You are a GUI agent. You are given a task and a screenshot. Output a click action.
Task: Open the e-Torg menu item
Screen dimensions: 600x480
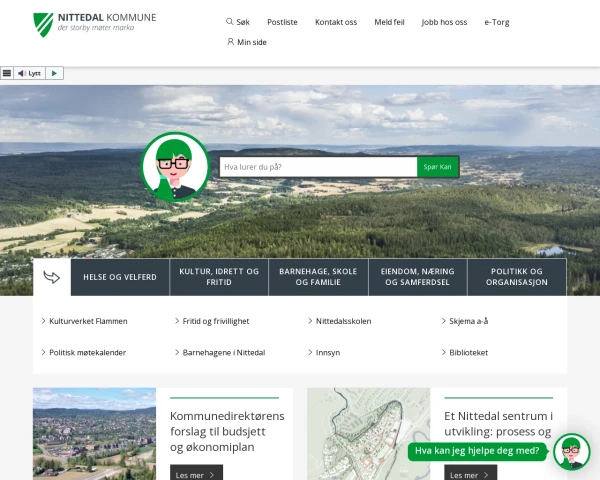(497, 22)
